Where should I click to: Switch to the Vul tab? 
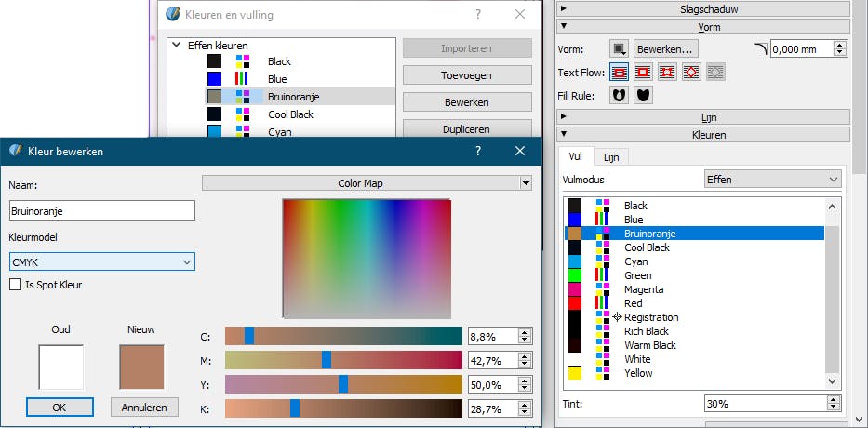tap(575, 158)
